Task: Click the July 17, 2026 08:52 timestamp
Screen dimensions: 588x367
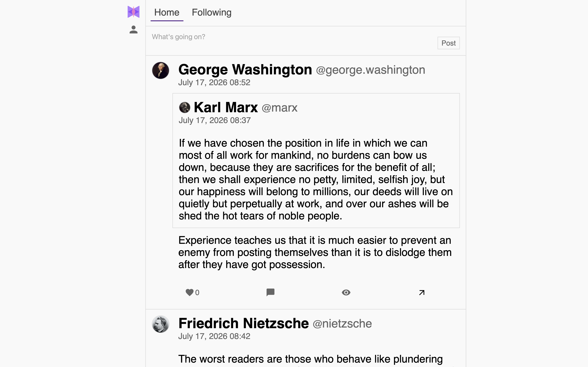Action: (x=214, y=83)
